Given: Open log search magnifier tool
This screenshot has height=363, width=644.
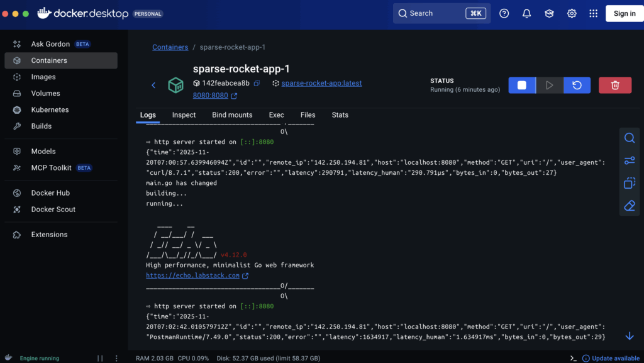Looking at the screenshot, I should (629, 138).
